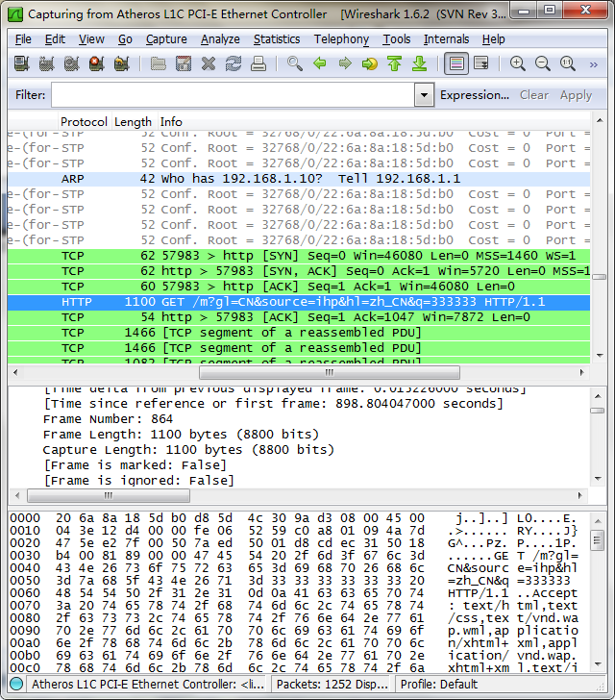Zoom in toolbar icon
615x700 pixels.
pos(518,63)
